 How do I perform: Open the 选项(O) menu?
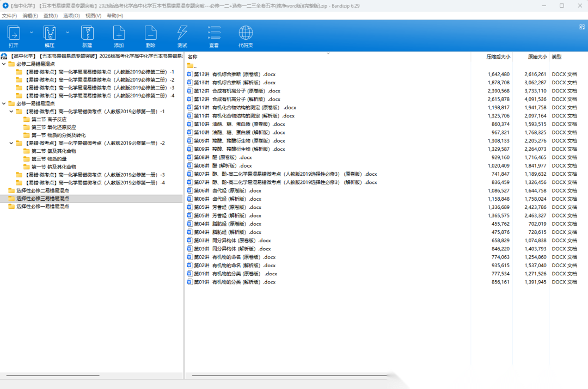(x=71, y=16)
